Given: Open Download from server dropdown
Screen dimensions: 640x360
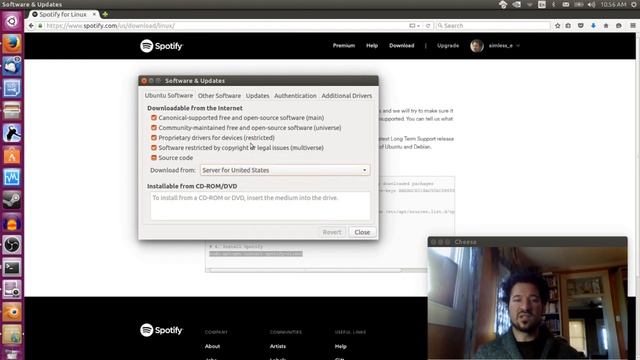Looking at the screenshot, I should tap(285, 170).
